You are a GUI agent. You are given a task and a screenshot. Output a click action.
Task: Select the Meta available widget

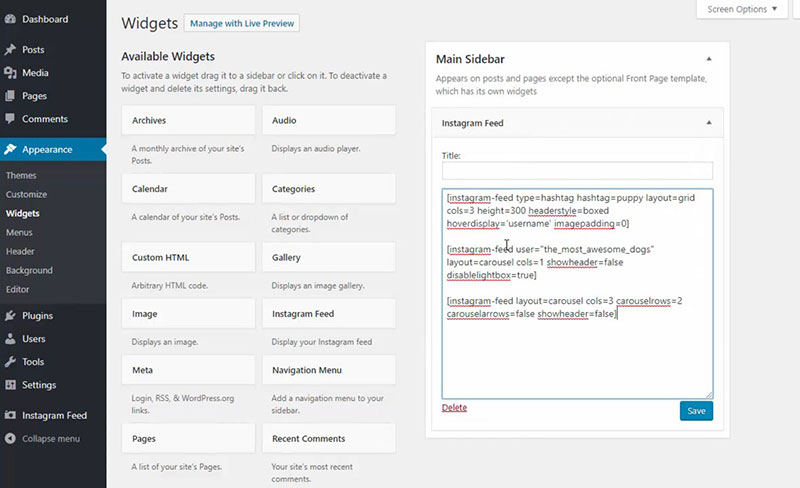188,370
